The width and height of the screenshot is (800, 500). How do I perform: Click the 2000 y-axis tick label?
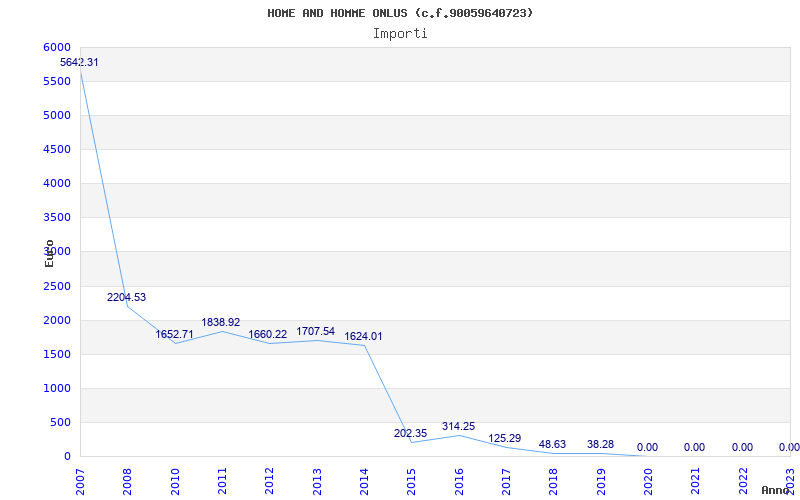(58, 320)
